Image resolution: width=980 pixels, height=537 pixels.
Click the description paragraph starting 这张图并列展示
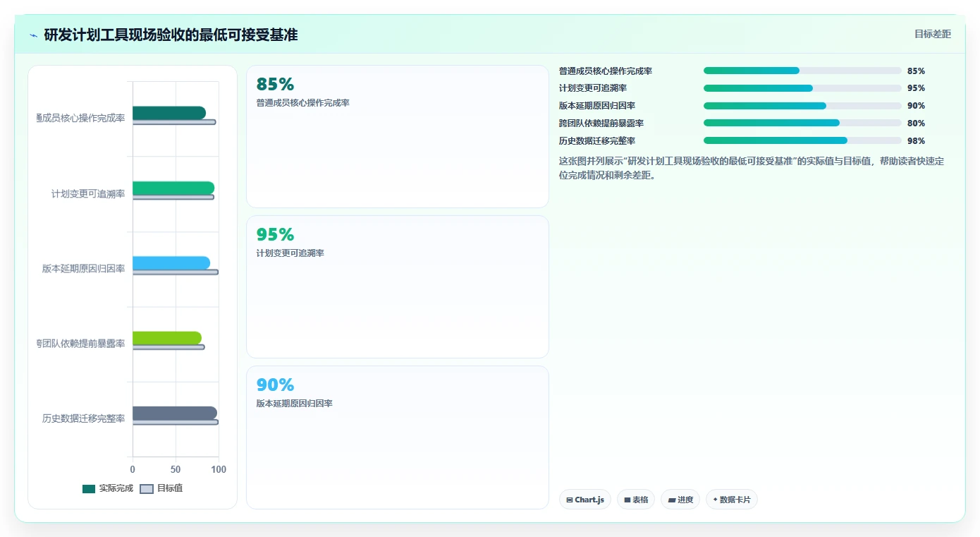[752, 169]
